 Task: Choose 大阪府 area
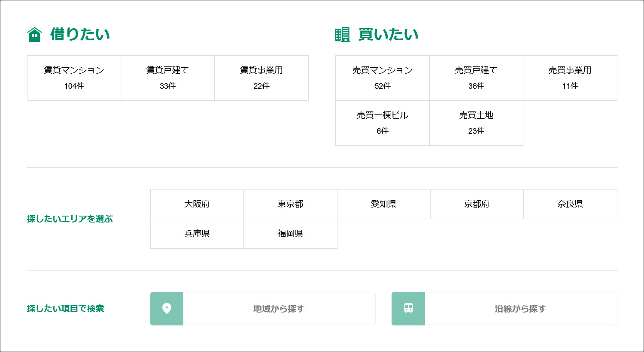[197, 204]
